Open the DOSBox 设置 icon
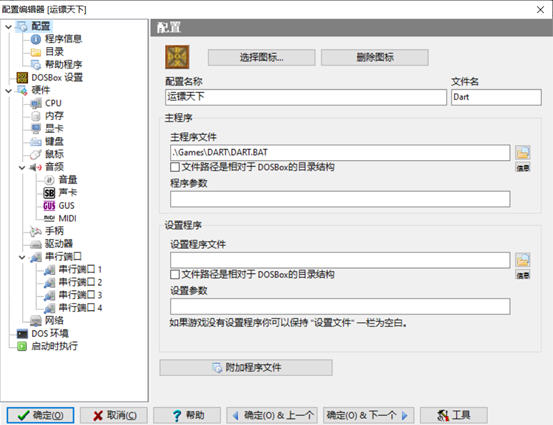This screenshot has height=425, width=553. pos(22,78)
